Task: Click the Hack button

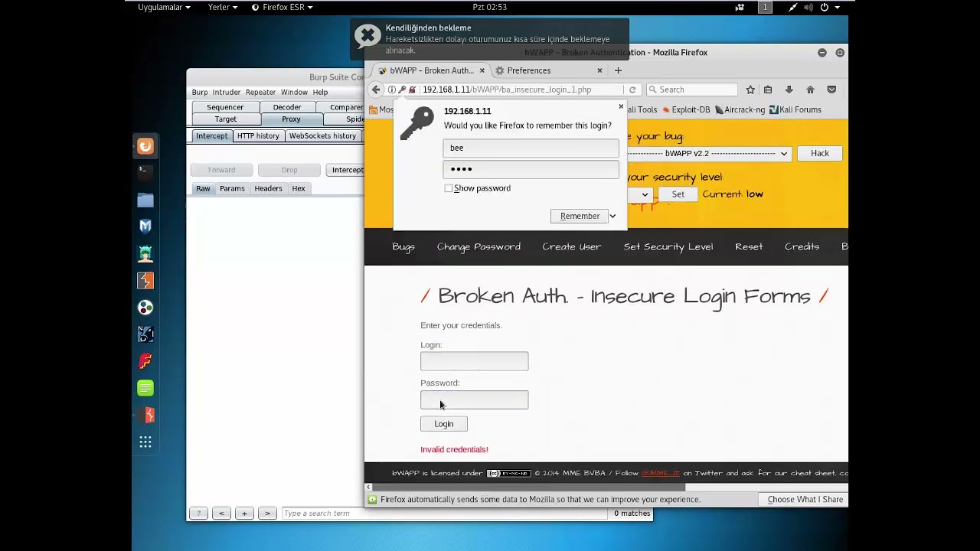Action: [x=820, y=153]
